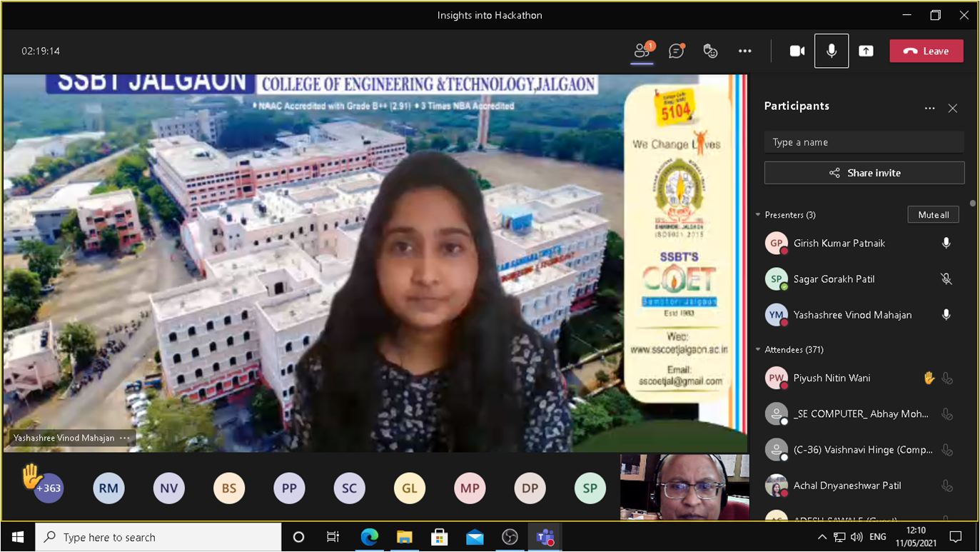
Task: Select attendee (C-36) Vaishnavi Hinge
Action: coord(863,450)
